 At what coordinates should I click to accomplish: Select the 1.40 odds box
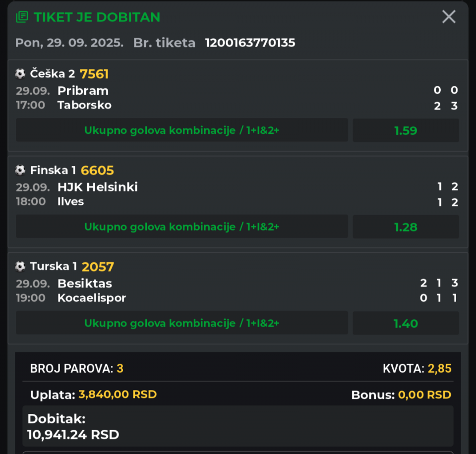click(406, 323)
